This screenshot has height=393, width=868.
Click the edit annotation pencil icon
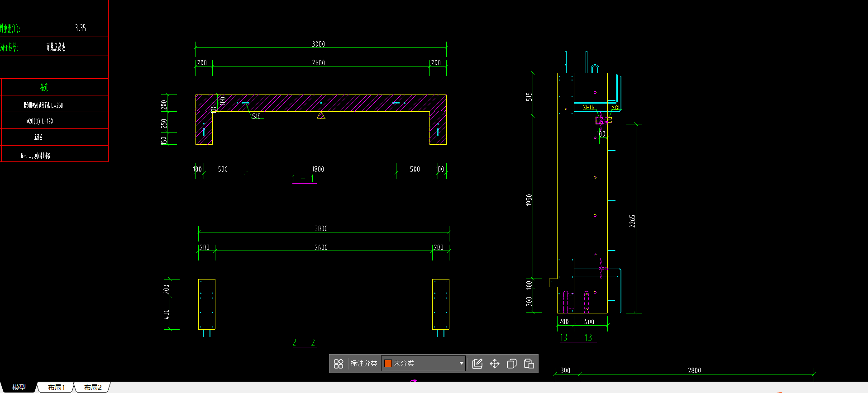coord(477,364)
